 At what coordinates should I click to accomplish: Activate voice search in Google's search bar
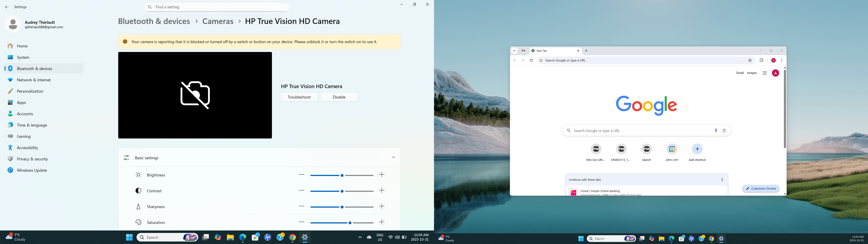tap(716, 130)
